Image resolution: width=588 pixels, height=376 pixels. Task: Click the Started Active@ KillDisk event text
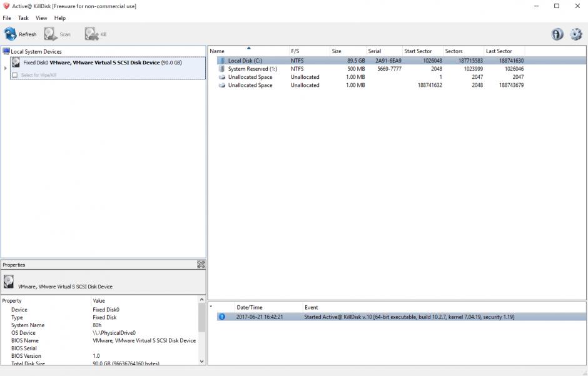tap(409, 317)
